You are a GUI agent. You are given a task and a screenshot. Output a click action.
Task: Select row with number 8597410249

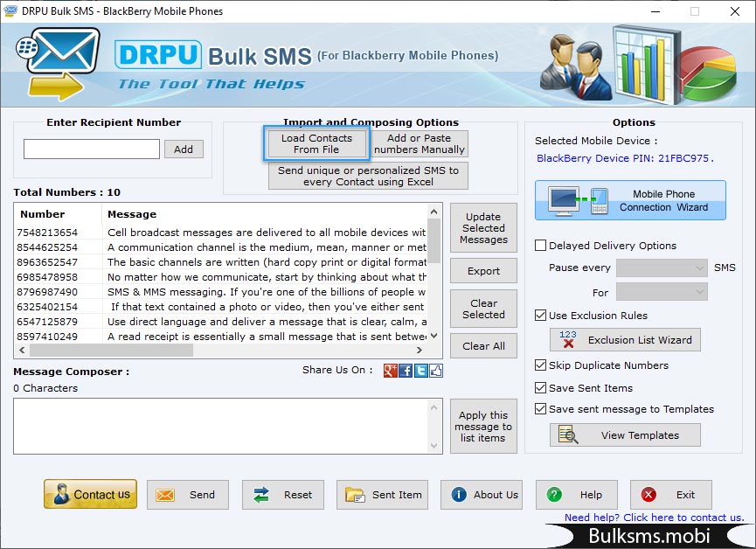point(221,337)
